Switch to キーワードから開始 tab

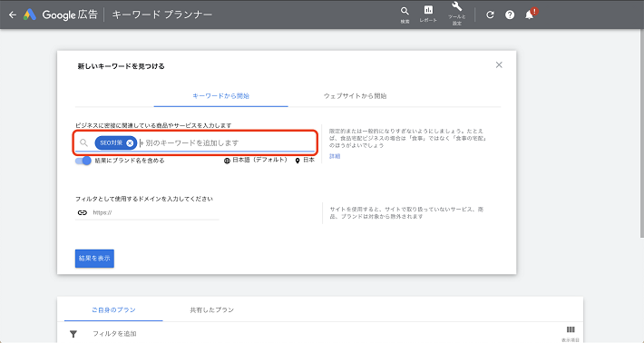(x=221, y=96)
